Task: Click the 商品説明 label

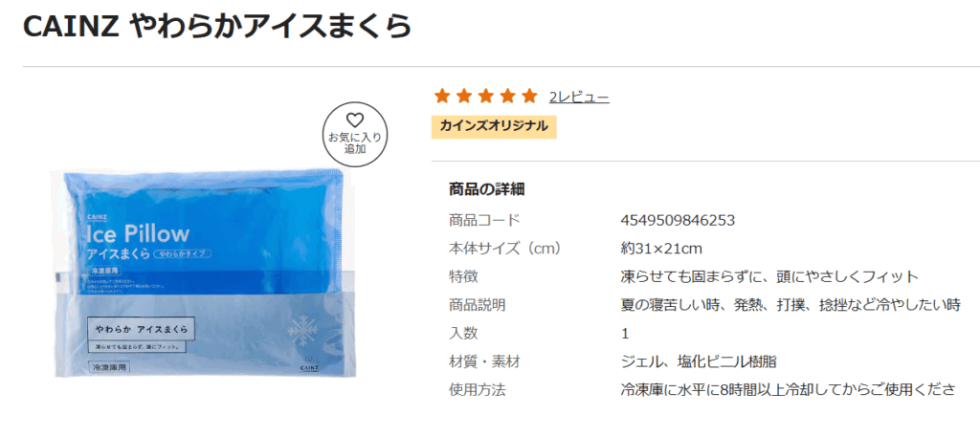Action: (477, 305)
